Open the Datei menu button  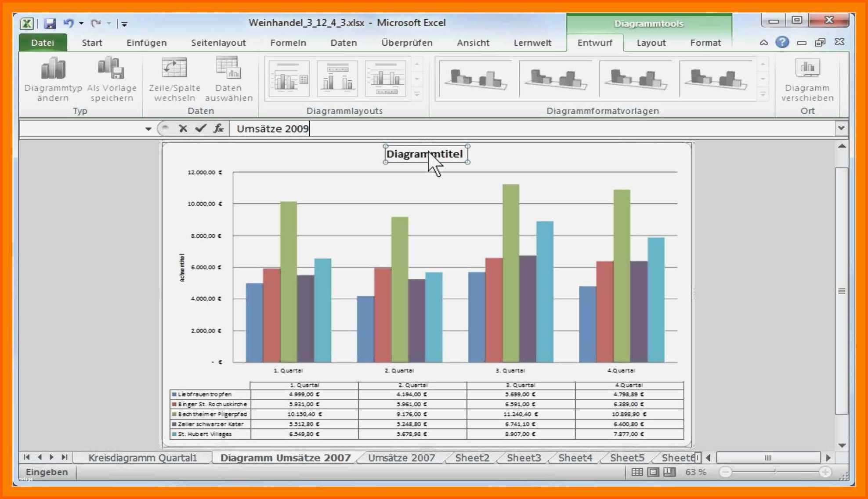(x=43, y=43)
